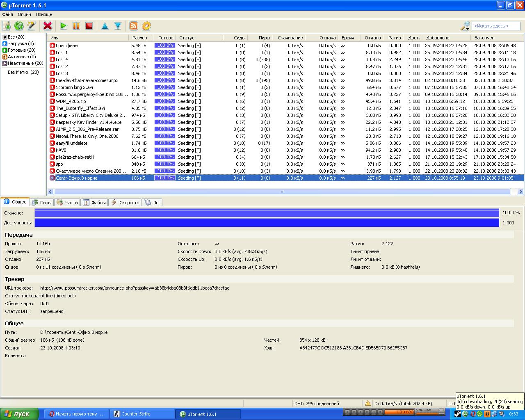Screen dimensions: 525x420
Task: Start the torrent with green play icon
Action: click(63, 26)
